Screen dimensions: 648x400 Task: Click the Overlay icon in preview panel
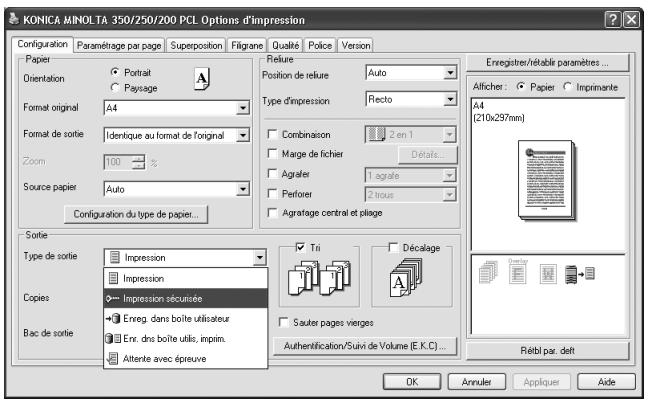[518, 271]
